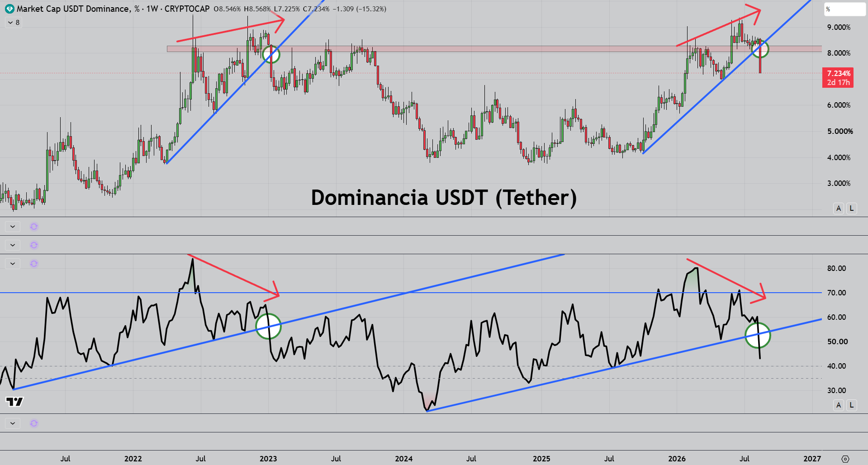Screen dimensions: 868x465
Task: Click the low value L7.225%
Action: (287, 9)
